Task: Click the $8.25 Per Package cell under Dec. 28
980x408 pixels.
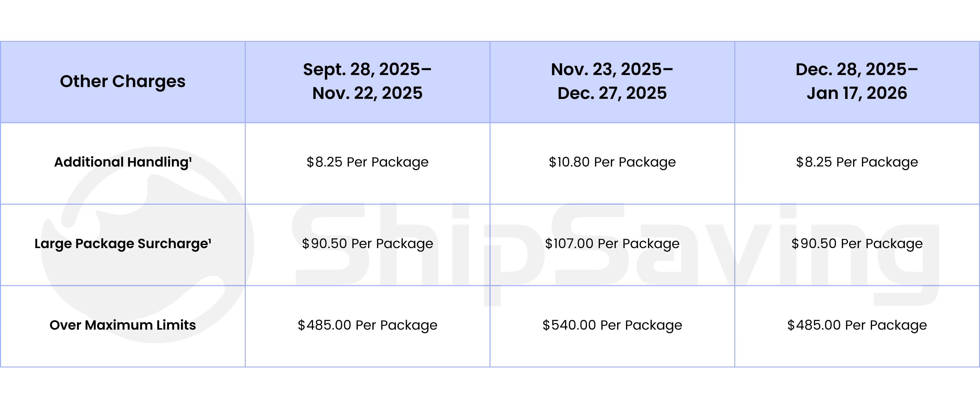Action: click(x=857, y=163)
